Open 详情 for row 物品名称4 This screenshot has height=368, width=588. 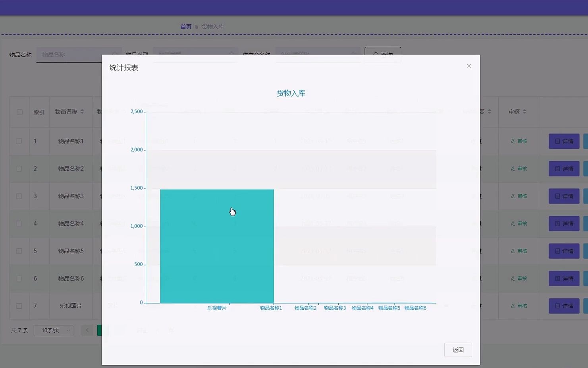point(564,223)
